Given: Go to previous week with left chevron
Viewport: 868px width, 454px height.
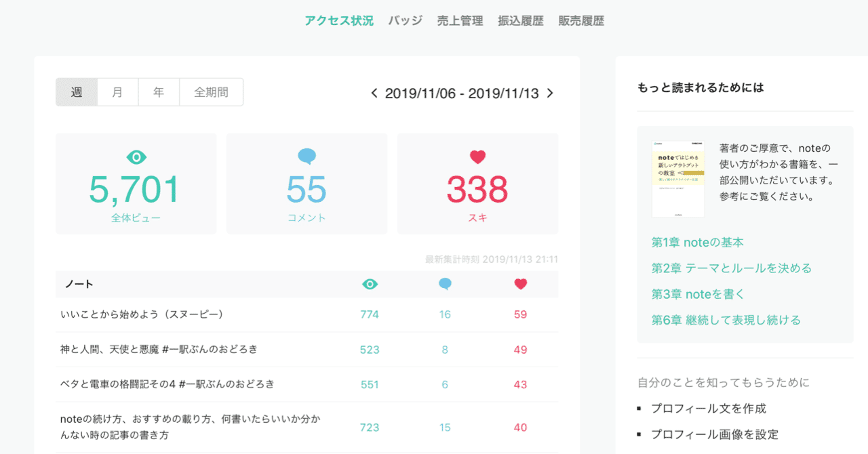Looking at the screenshot, I should pos(374,94).
